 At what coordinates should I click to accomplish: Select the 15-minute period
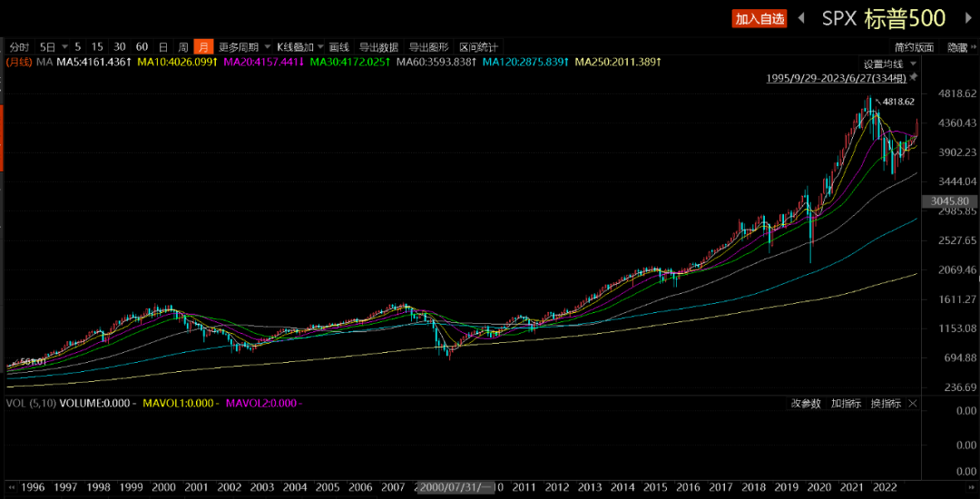[x=97, y=47]
